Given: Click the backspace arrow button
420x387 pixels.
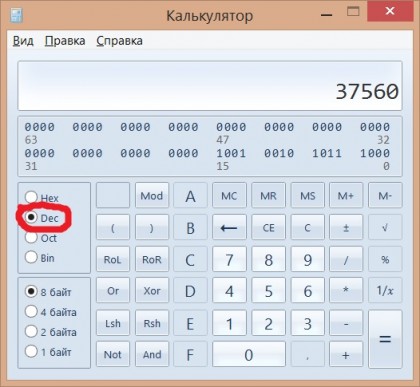Looking at the screenshot, I should (229, 227).
